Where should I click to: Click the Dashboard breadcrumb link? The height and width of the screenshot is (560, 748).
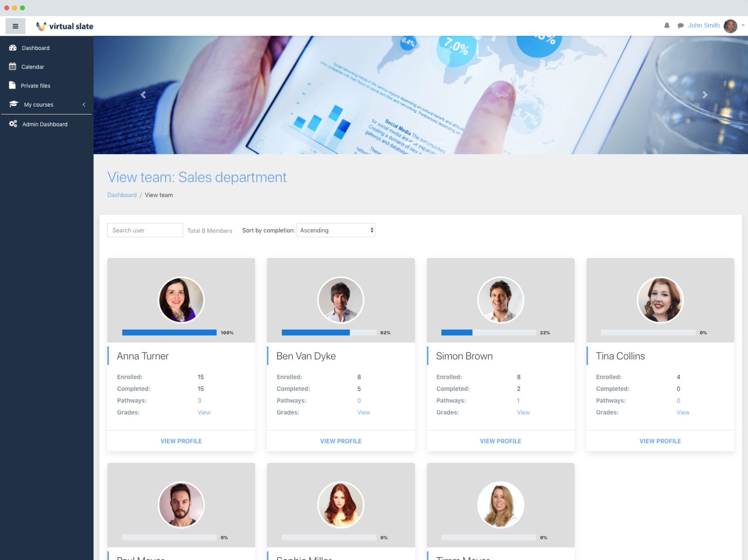(x=121, y=195)
